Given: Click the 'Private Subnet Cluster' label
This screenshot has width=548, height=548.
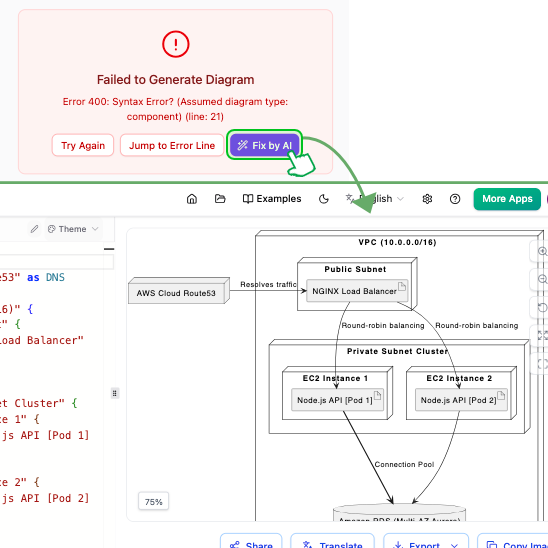Looking at the screenshot, I should click(397, 351).
